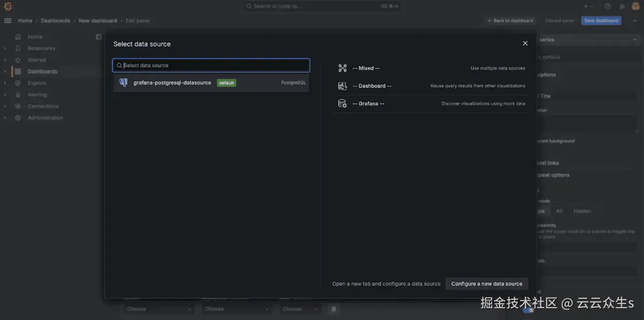Select the All tooltip mode option
This screenshot has height=320, width=644.
[x=559, y=211]
